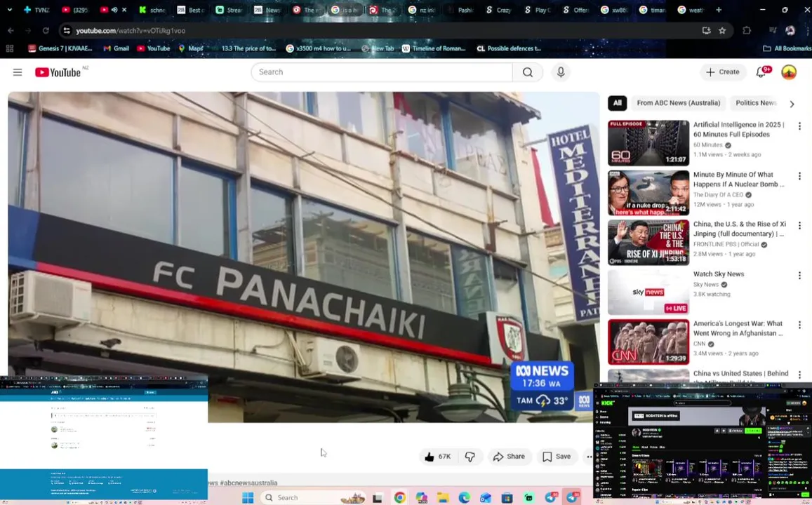
Task: Select From ABC News (Australia) chip
Action: 679,103
